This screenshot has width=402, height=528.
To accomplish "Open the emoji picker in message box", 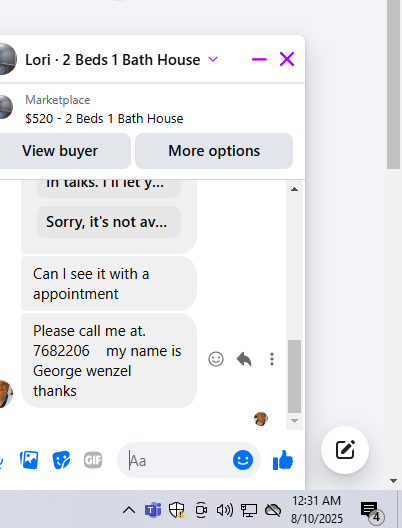I will (243, 460).
